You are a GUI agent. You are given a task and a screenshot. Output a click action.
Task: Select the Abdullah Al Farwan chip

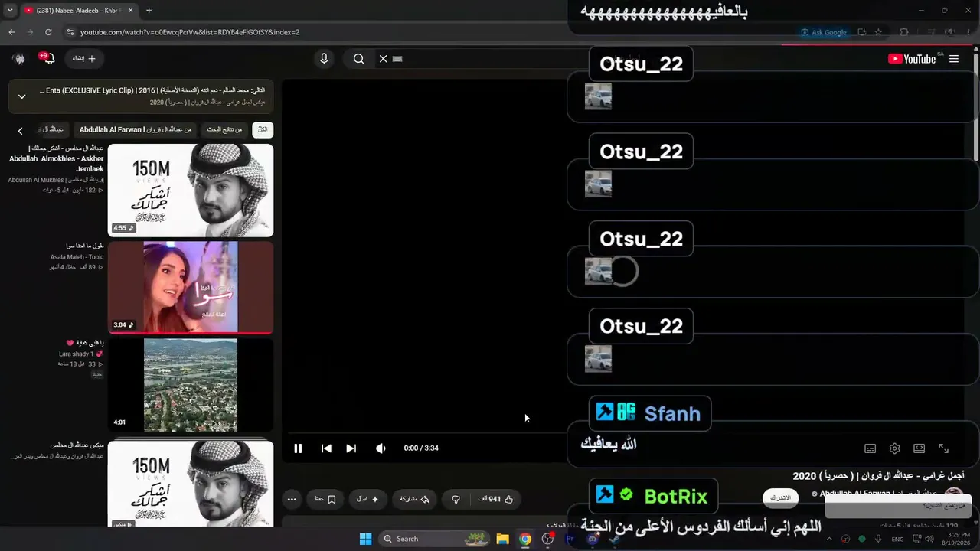[x=135, y=130]
